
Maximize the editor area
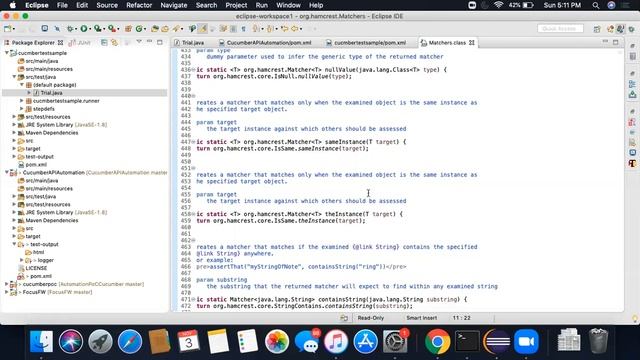(616, 42)
